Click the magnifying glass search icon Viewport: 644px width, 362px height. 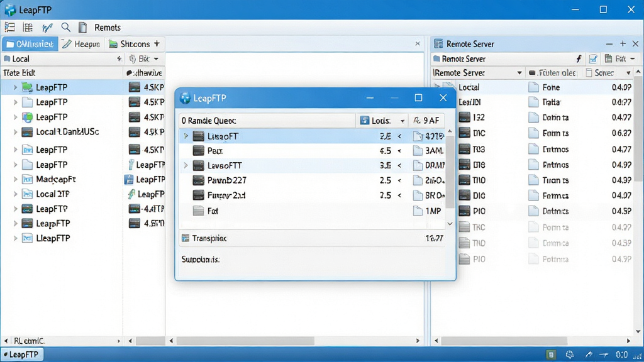(x=65, y=28)
